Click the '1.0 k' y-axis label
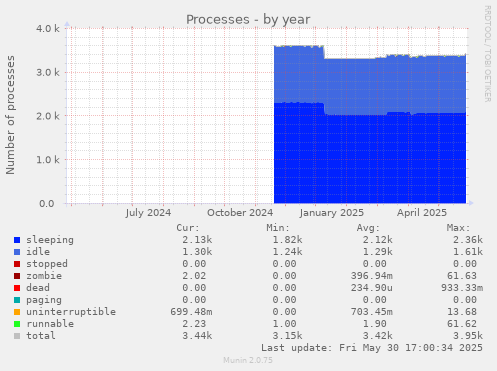Image resolution: width=497 pixels, height=371 pixels. coord(48,160)
